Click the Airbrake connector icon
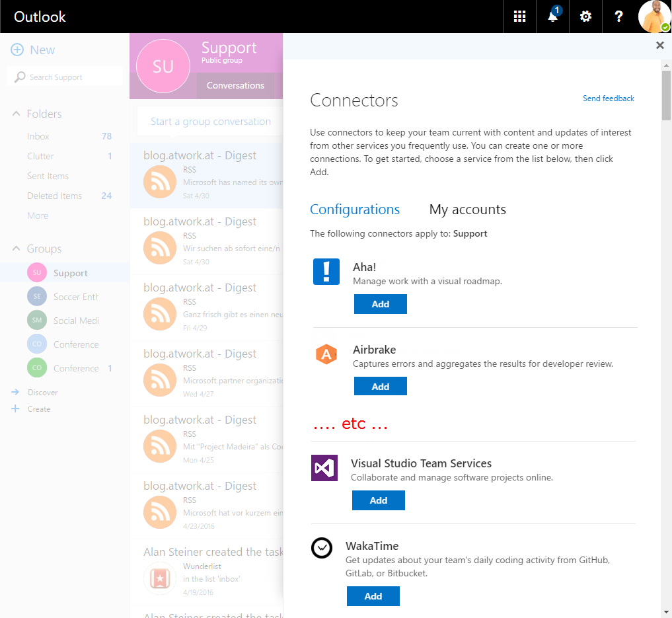The image size is (672, 618). [326, 354]
